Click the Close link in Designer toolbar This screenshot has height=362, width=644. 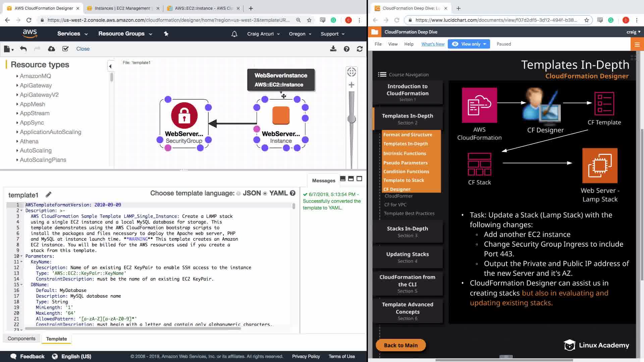[x=83, y=49]
